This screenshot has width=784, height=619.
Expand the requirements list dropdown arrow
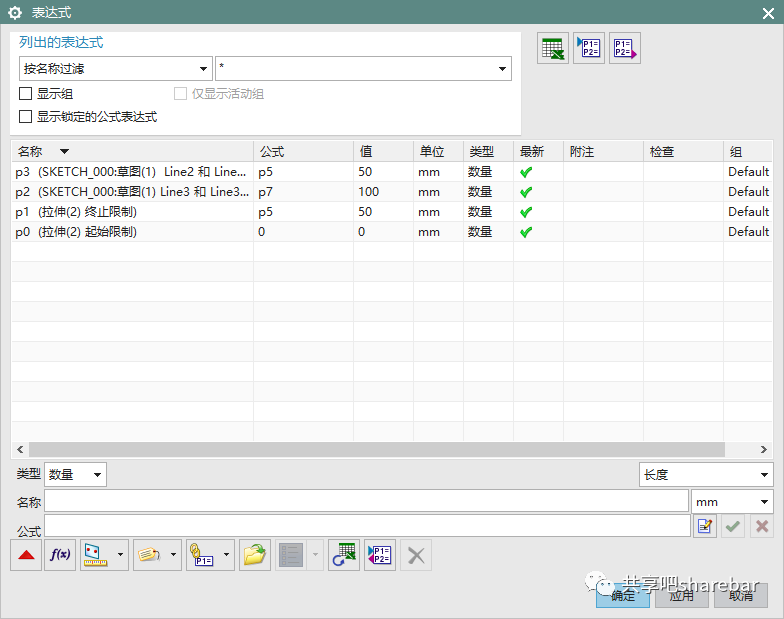(x=315, y=555)
